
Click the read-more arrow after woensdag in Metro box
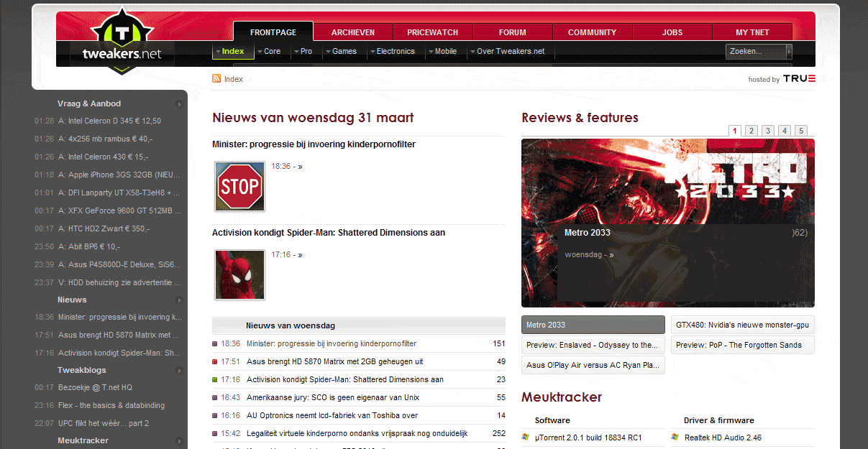click(x=611, y=255)
